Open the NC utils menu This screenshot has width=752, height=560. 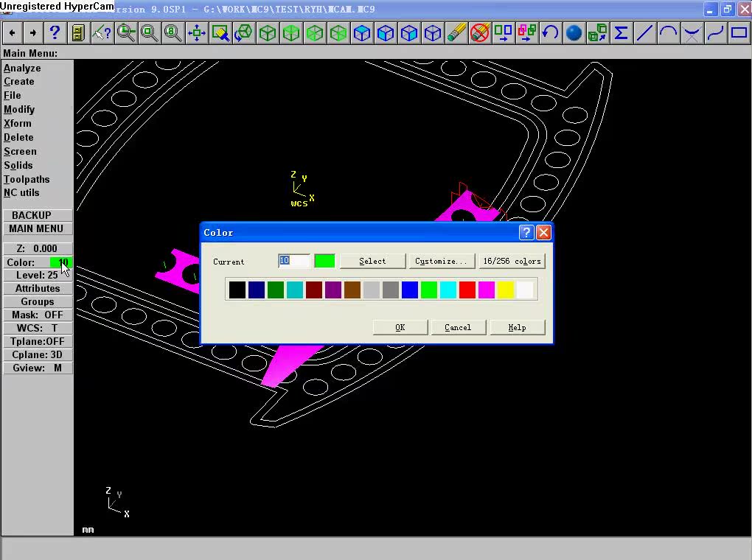pos(21,193)
